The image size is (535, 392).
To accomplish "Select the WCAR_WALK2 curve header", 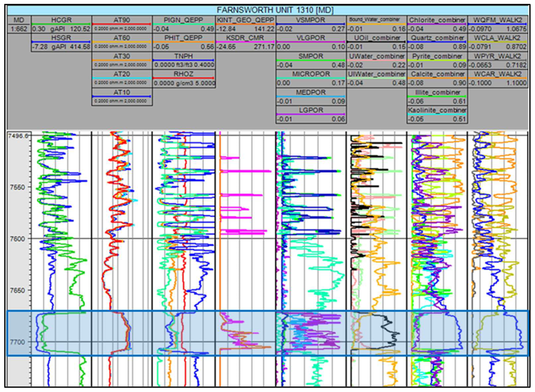I will tap(498, 74).
